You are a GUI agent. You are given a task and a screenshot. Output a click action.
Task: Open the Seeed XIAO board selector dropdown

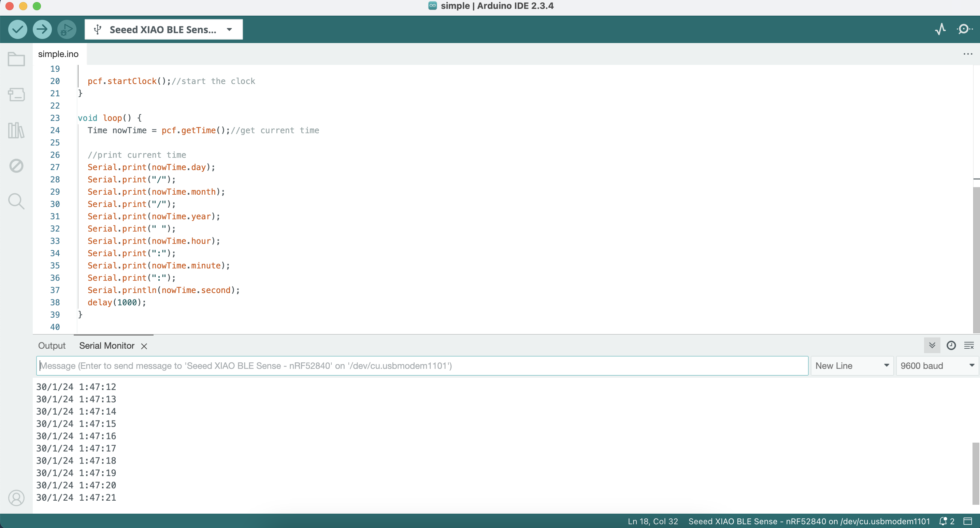[x=163, y=29]
